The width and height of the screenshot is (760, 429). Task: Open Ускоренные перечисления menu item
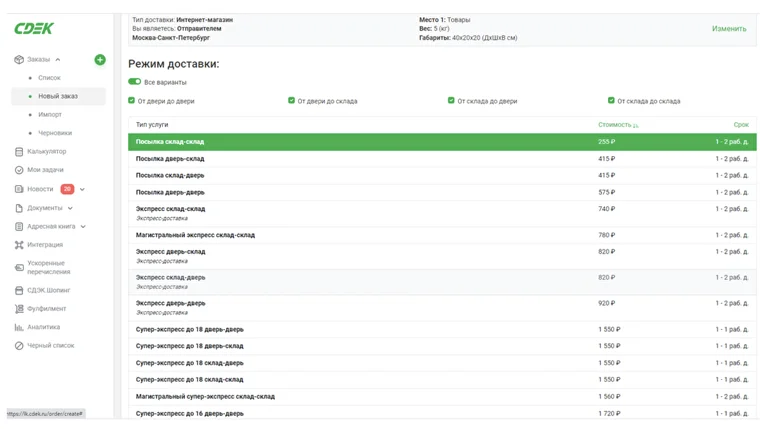[49, 268]
